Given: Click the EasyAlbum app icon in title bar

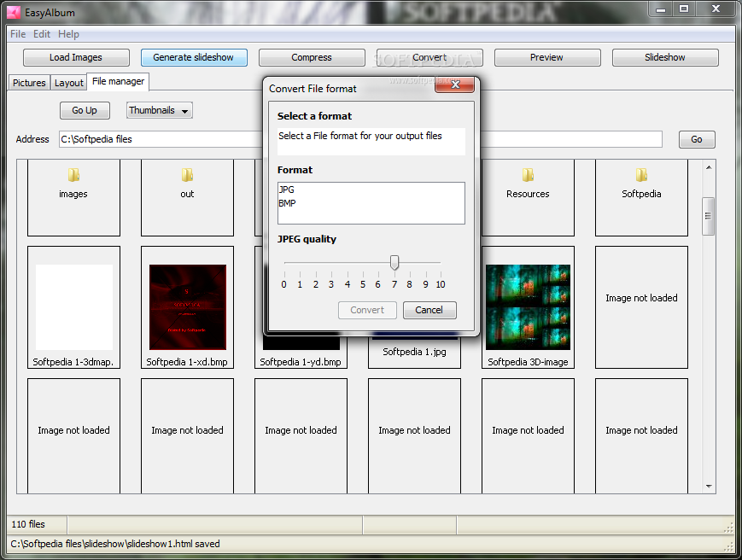Looking at the screenshot, I should 14,12.
